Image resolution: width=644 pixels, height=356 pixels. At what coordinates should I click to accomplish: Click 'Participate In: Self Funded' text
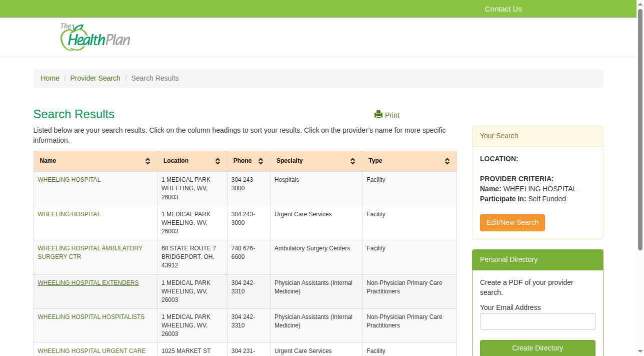pos(523,199)
